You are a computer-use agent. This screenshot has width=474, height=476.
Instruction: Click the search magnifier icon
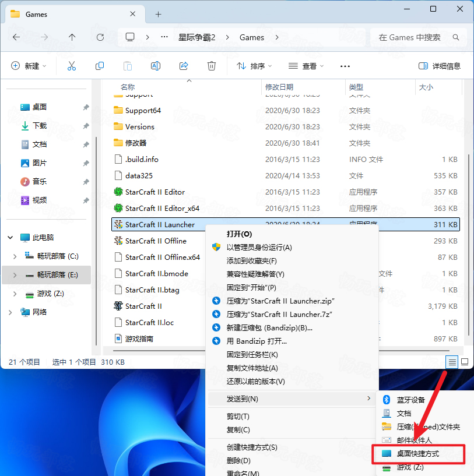455,37
